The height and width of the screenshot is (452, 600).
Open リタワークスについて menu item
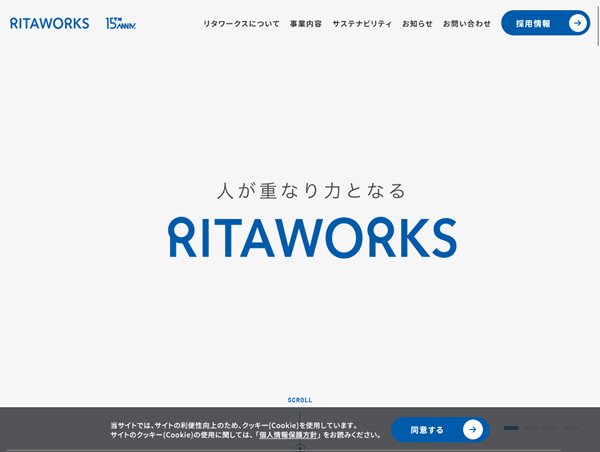(241, 24)
